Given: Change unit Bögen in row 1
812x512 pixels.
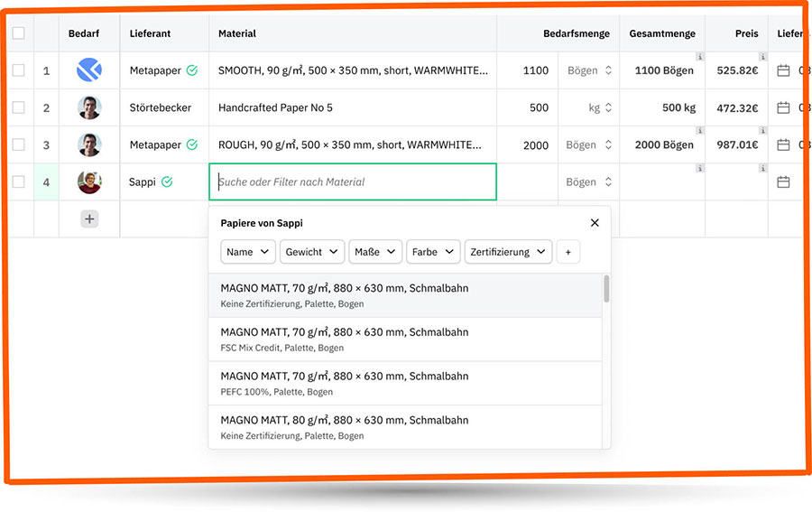Looking at the screenshot, I should coord(589,70).
